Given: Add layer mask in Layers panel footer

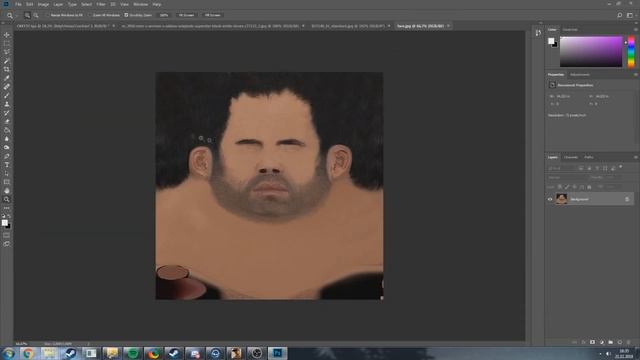Looking at the screenshot, I should click(x=592, y=342).
